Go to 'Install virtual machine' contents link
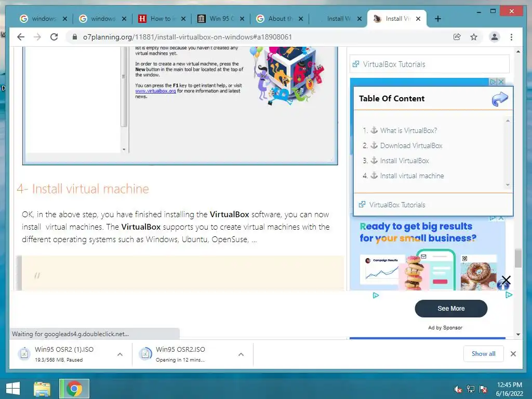Image resolution: width=532 pixels, height=399 pixels. click(412, 176)
